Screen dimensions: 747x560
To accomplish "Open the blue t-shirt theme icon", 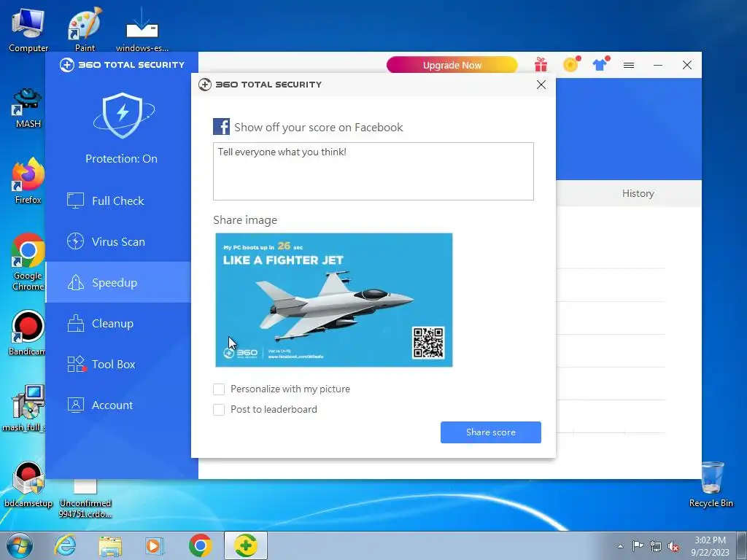I will [600, 64].
